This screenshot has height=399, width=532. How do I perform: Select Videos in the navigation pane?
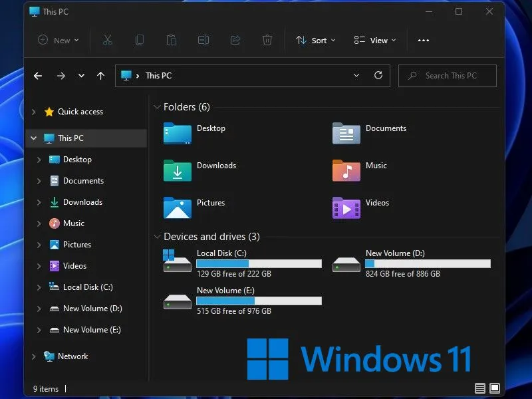[74, 266]
